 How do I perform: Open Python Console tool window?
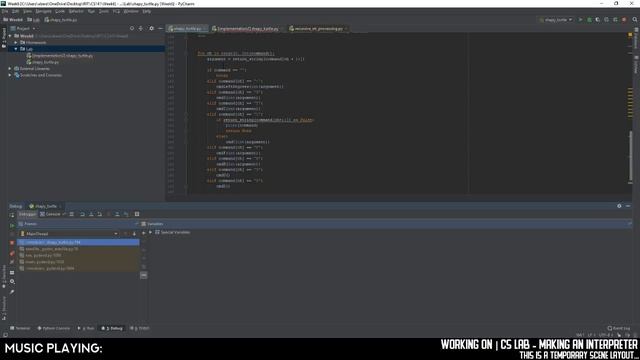pyautogui.click(x=53, y=328)
